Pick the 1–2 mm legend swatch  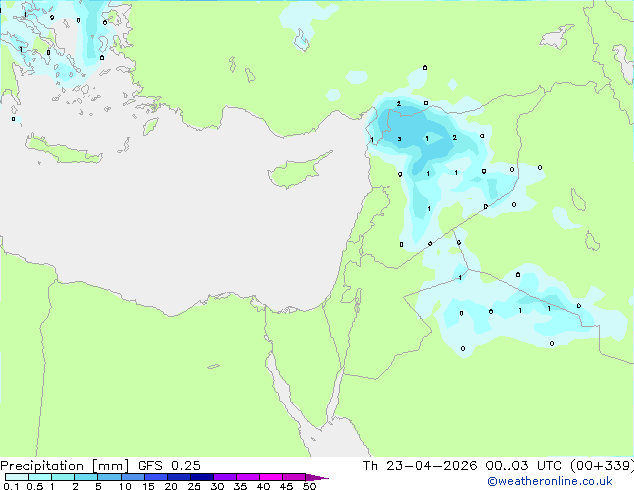pyautogui.click(x=63, y=477)
